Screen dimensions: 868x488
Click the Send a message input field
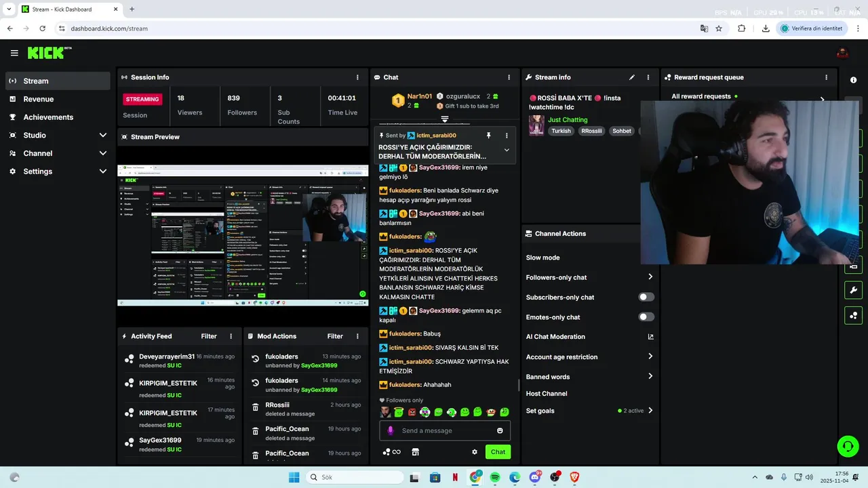[445, 430]
